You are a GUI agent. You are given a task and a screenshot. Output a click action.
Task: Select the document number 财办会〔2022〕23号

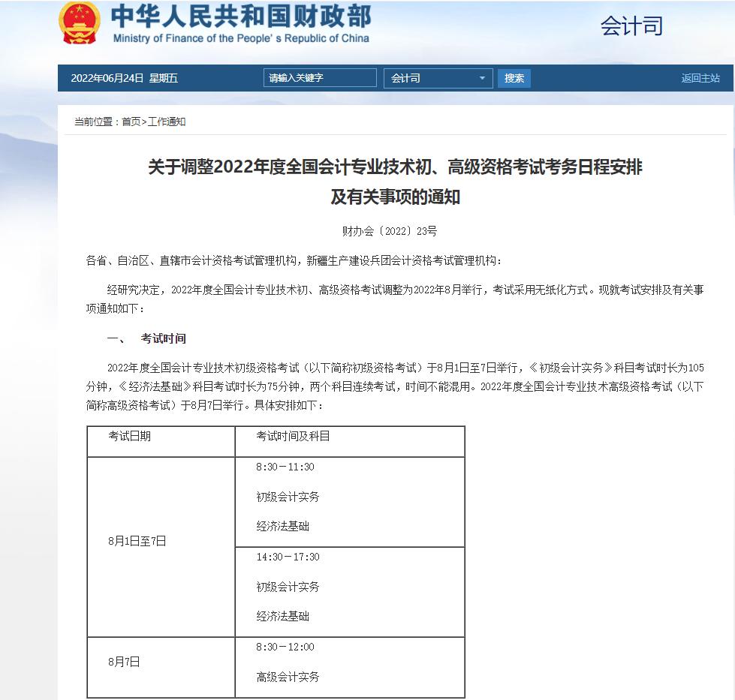click(x=390, y=231)
